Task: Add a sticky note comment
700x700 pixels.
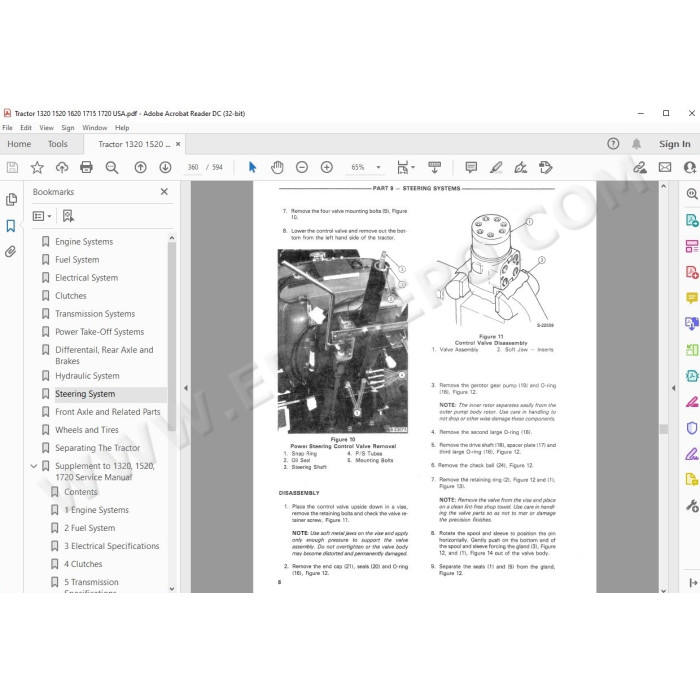Action: (471, 167)
